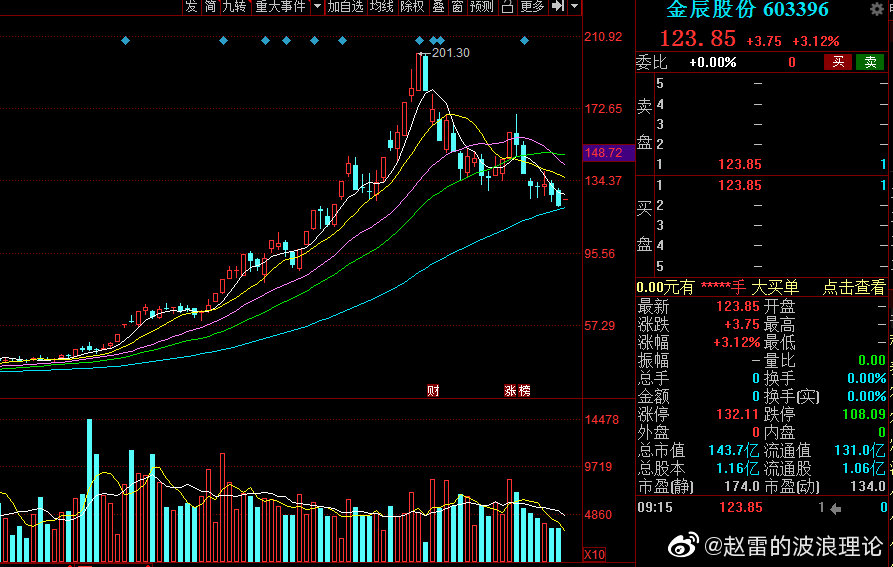The image size is (893, 567).
Task: Expand the 更多 more options menu
Action: (x=532, y=7)
